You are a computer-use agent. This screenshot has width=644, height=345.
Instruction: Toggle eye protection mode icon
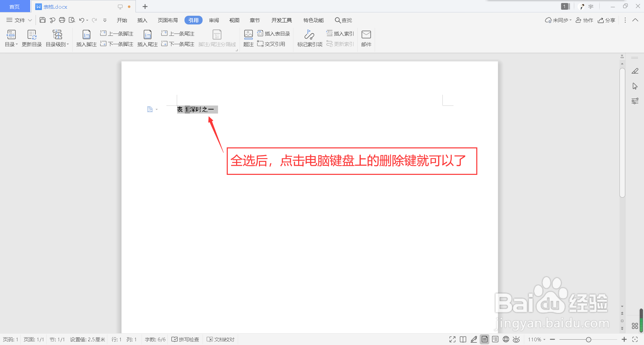516,339
